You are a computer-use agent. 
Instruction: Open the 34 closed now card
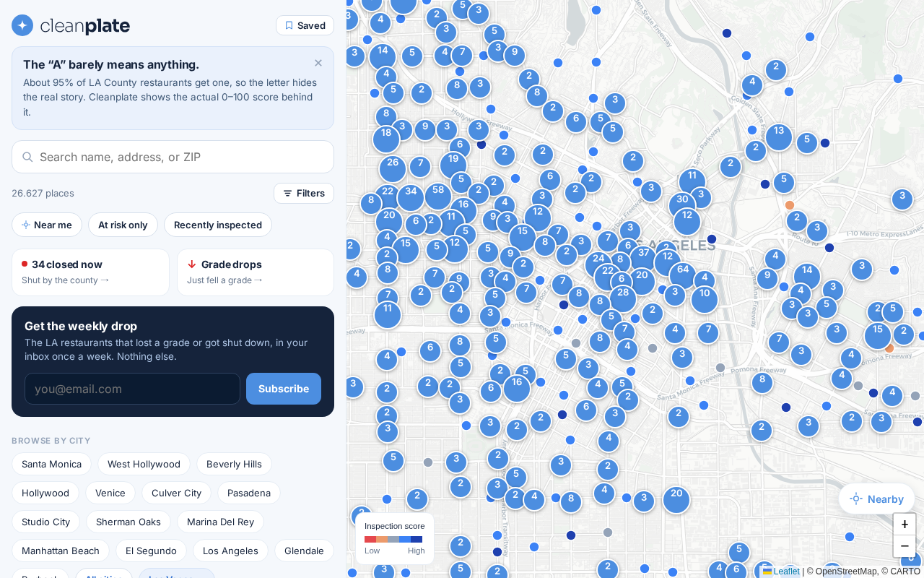[90, 272]
